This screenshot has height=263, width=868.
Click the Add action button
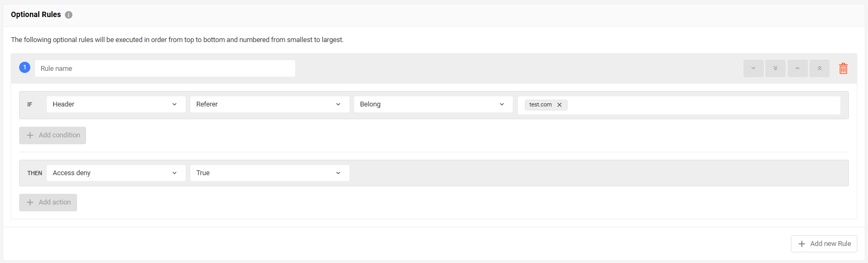click(x=48, y=202)
